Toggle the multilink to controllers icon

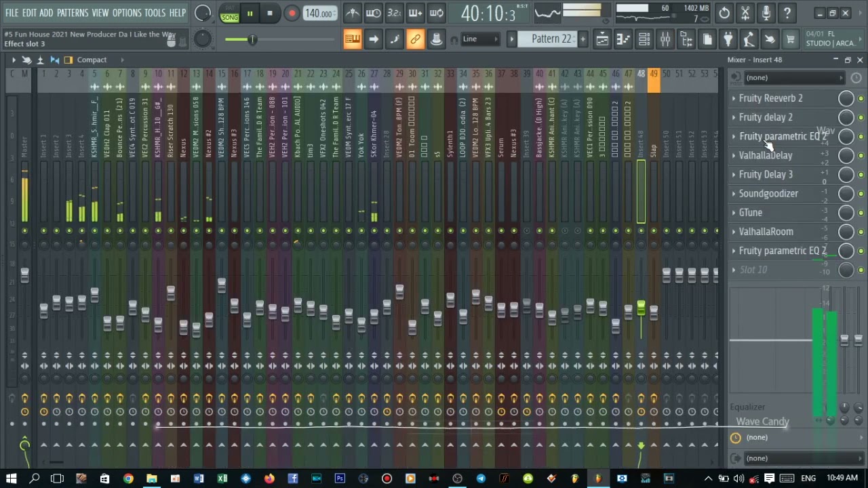pos(416,39)
